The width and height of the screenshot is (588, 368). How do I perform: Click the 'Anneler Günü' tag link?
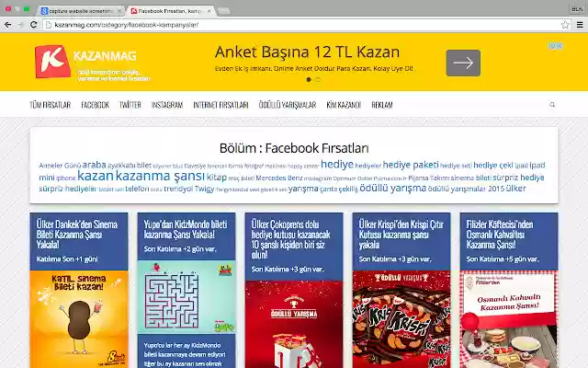60,166
